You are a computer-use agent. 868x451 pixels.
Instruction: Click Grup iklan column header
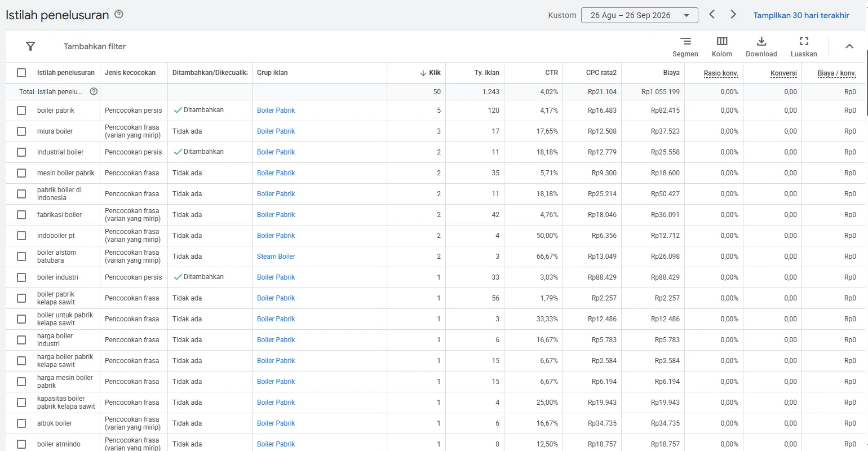tap(272, 73)
